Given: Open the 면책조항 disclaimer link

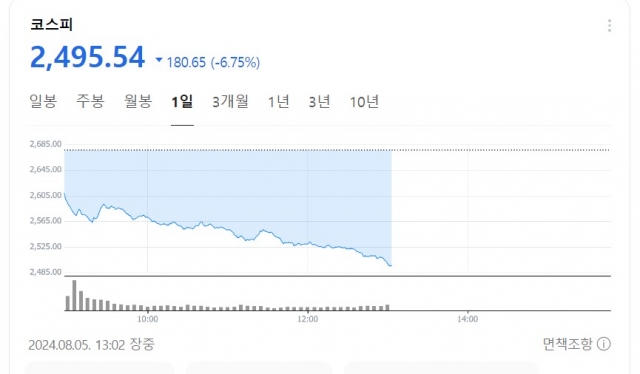Looking at the screenshot, I should click(x=567, y=344).
